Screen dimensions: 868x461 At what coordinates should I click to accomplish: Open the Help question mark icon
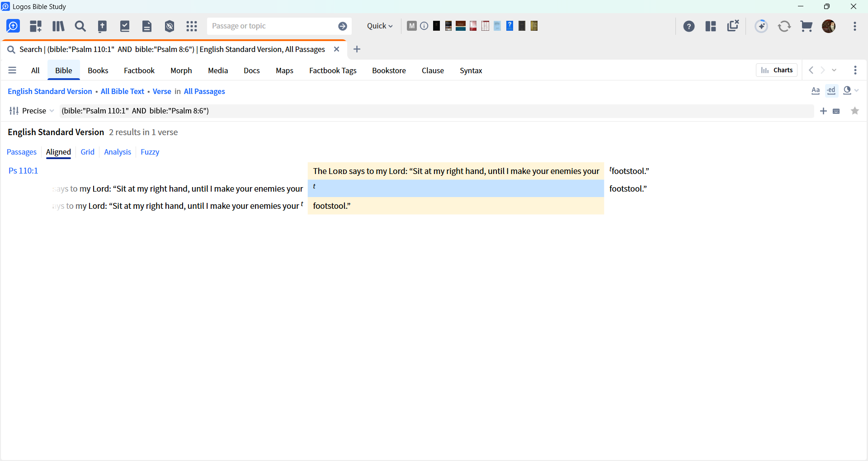tap(689, 26)
